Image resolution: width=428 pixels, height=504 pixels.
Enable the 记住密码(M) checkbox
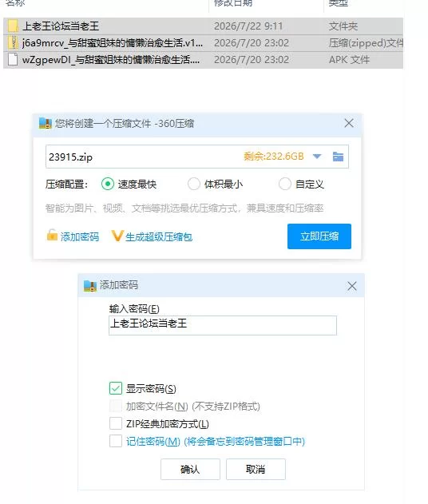[x=116, y=441]
